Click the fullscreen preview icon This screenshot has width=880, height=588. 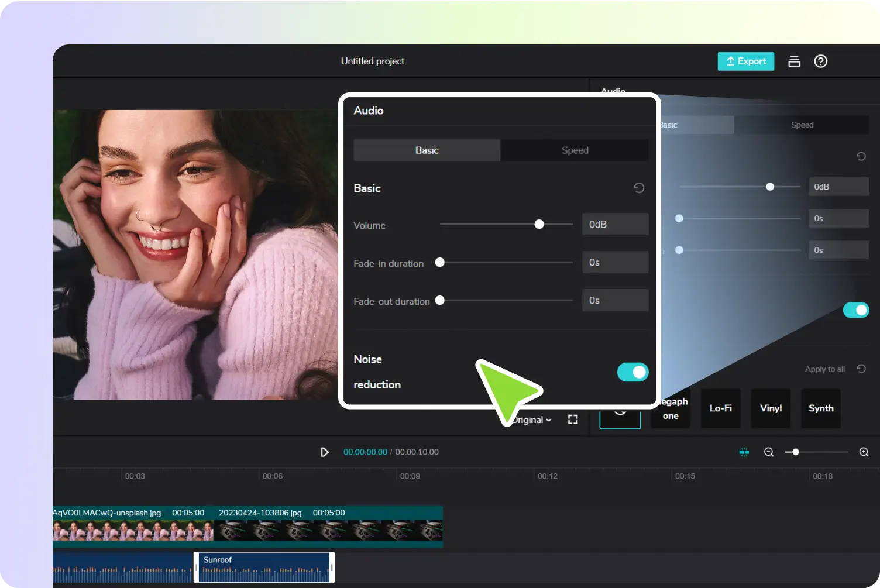point(573,419)
